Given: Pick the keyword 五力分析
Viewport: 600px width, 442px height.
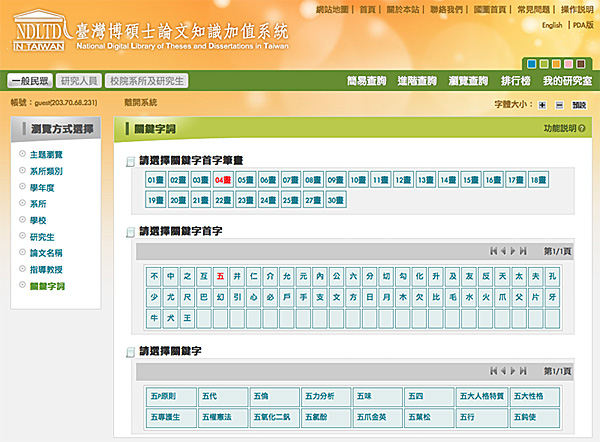Looking at the screenshot, I should point(323,395).
